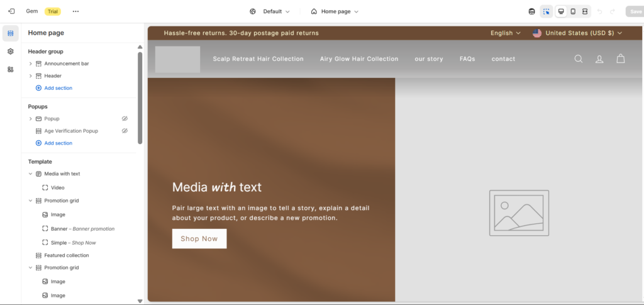Collapse the Media with text section
Image resolution: width=644 pixels, height=305 pixels.
click(31, 174)
